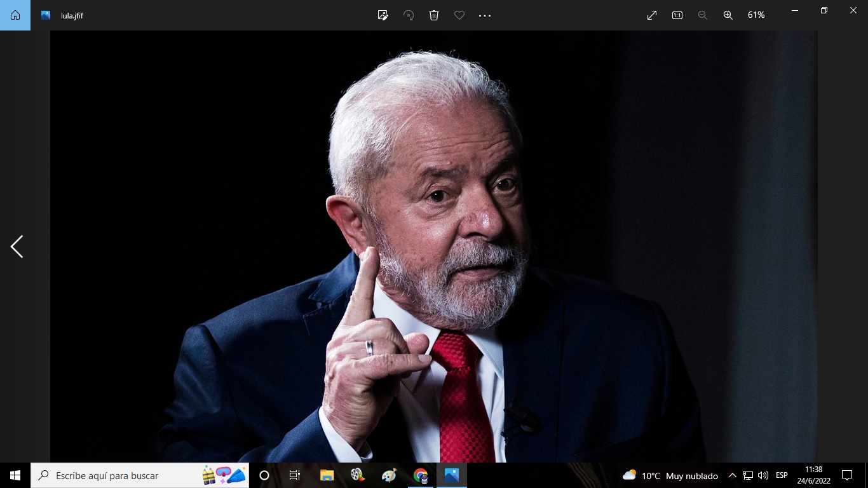This screenshot has height=488, width=868.
Task: Open the Paint app on taskbar
Action: (x=389, y=475)
